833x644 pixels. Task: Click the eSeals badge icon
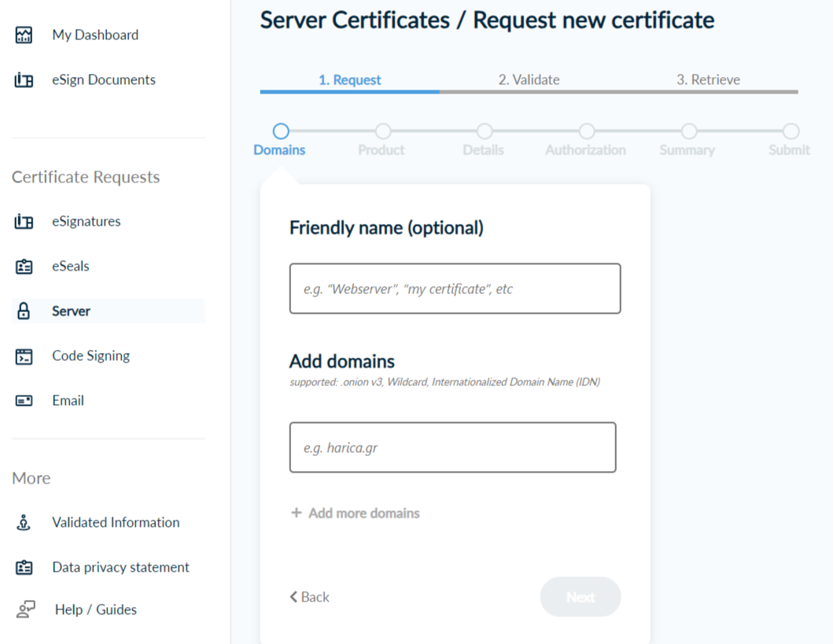click(24, 267)
